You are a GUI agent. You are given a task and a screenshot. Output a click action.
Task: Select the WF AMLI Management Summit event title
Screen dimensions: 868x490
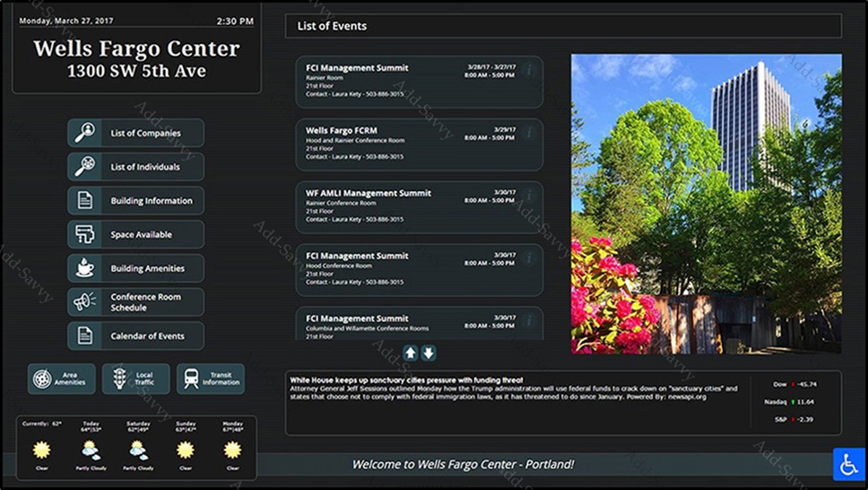(x=369, y=193)
